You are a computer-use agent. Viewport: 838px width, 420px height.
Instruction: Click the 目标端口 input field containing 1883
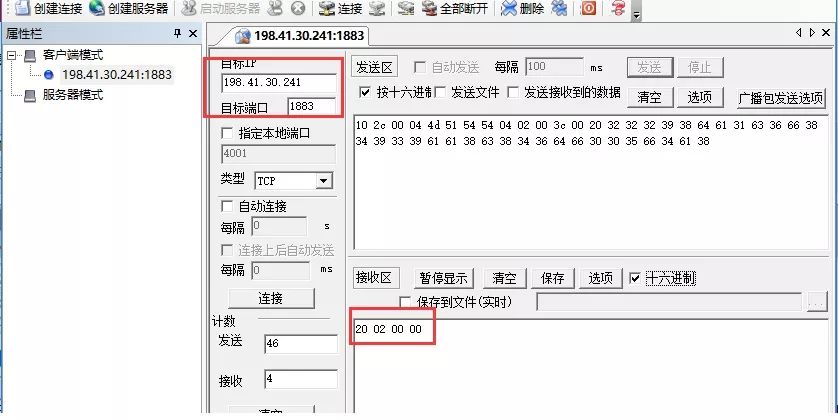[311, 106]
